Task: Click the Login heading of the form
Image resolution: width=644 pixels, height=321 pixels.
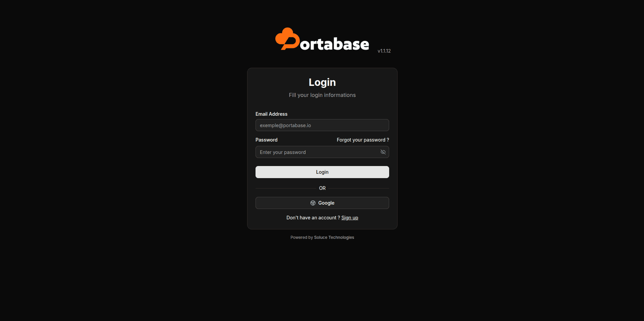Action: pyautogui.click(x=322, y=82)
